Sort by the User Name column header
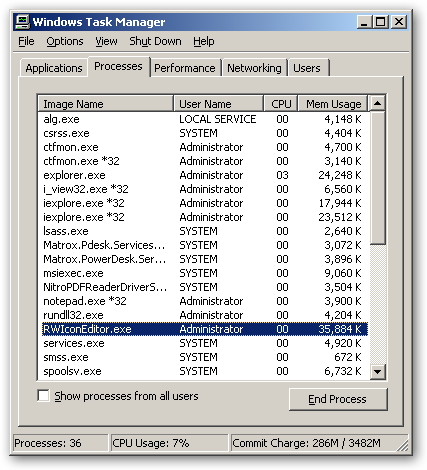This screenshot has width=427, height=470. pos(219,104)
